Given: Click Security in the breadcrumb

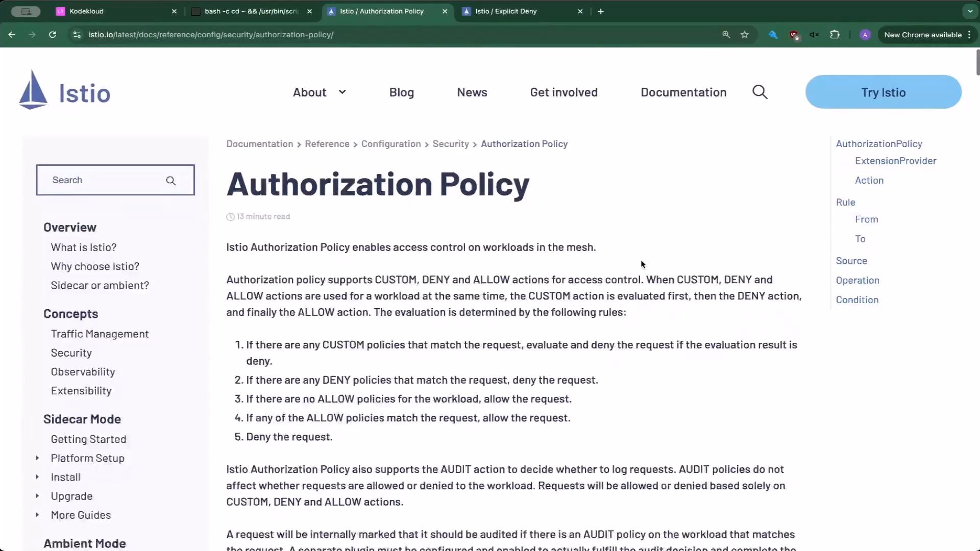Looking at the screenshot, I should [x=451, y=144].
